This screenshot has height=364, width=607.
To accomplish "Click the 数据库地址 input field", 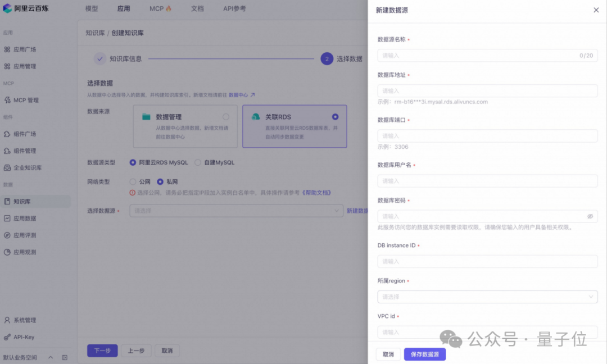I will click(x=487, y=91).
